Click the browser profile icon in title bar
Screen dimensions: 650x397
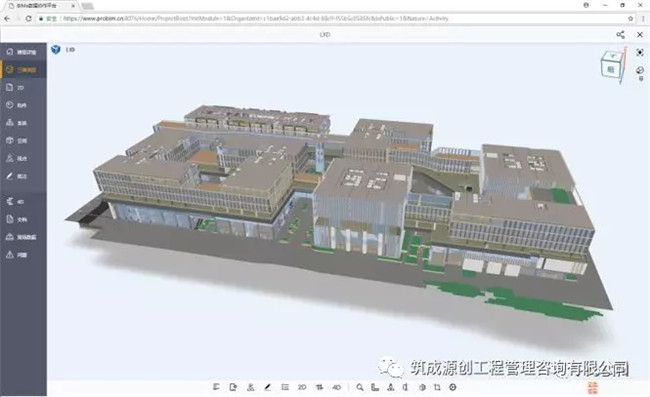tap(586, 5)
